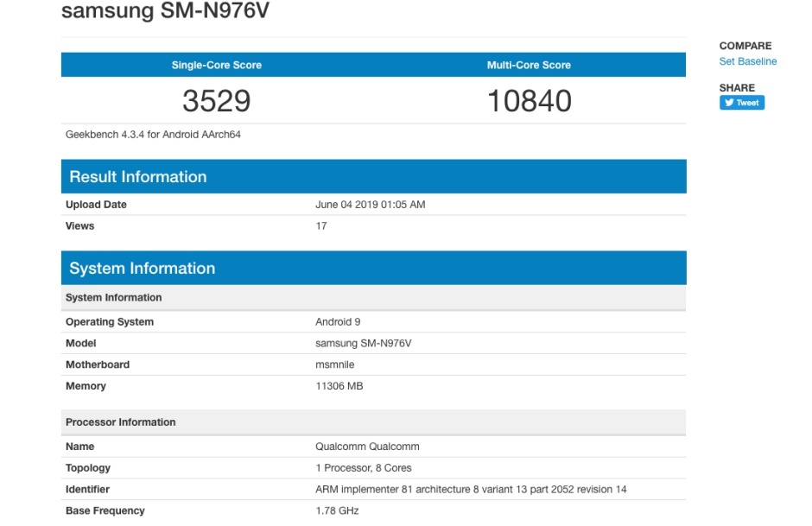
Task: Click the Geekbench 4.3.4 version text
Action: click(153, 135)
